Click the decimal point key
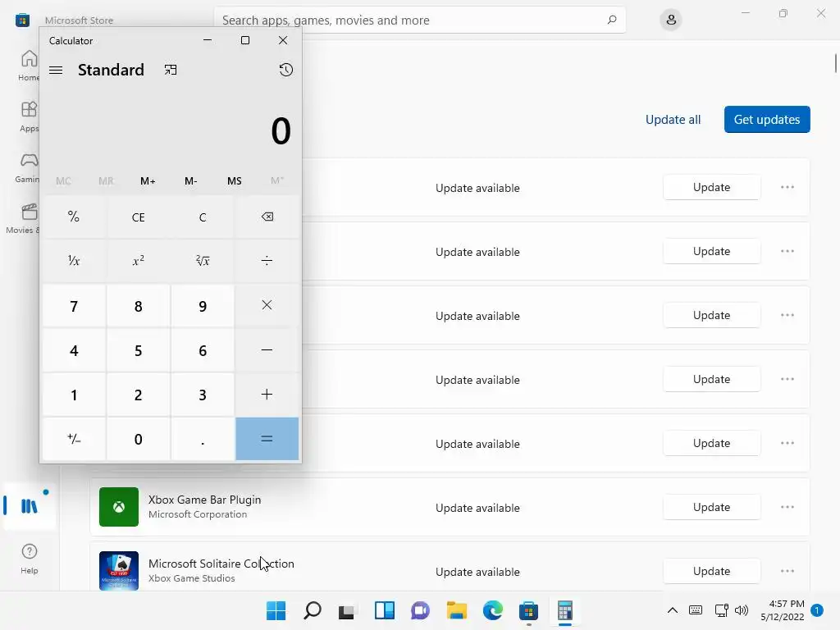This screenshot has height=630, width=840. (203, 440)
